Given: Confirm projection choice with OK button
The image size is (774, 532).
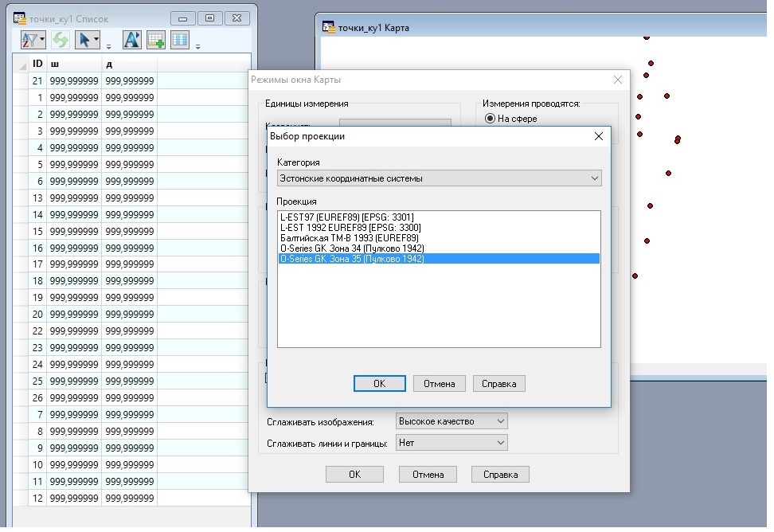Looking at the screenshot, I should coord(379,384).
